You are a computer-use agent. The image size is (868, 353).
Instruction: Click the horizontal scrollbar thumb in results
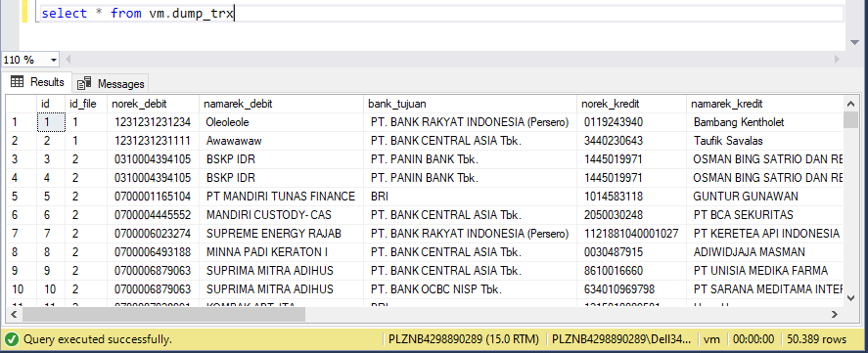(x=163, y=314)
